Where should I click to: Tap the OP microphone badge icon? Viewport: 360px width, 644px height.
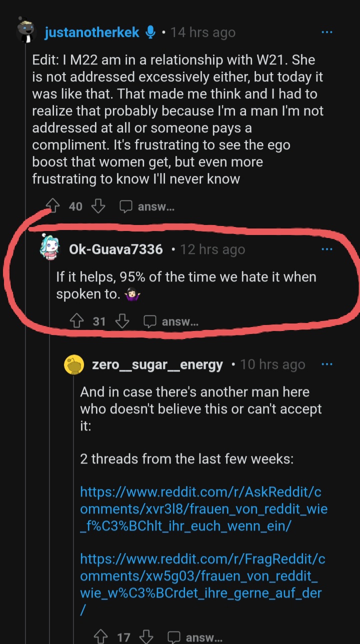tap(150, 32)
